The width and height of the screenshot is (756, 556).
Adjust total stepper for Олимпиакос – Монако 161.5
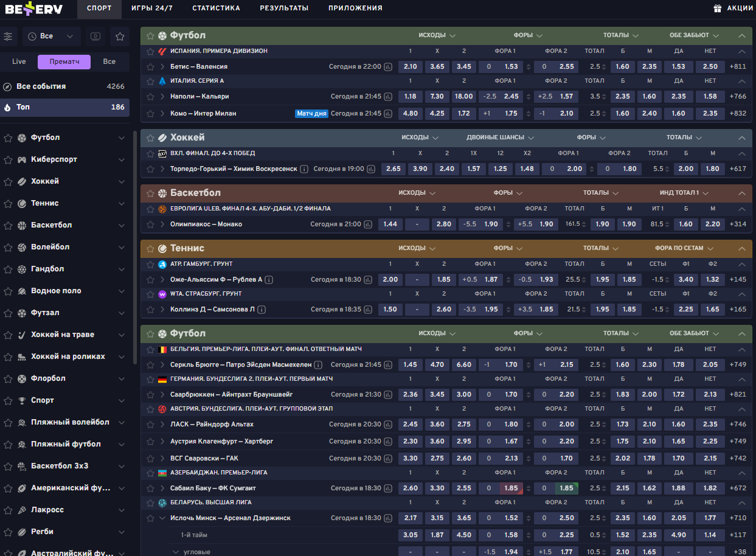pyautogui.click(x=584, y=224)
